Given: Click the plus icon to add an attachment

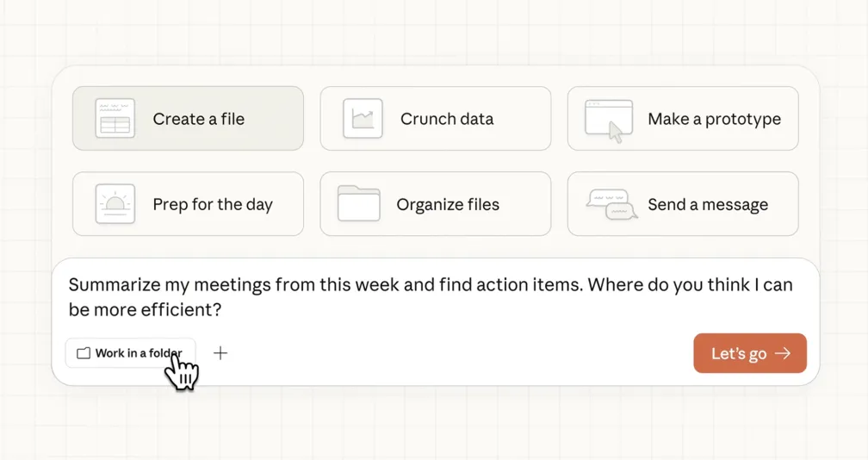Looking at the screenshot, I should 220,353.
